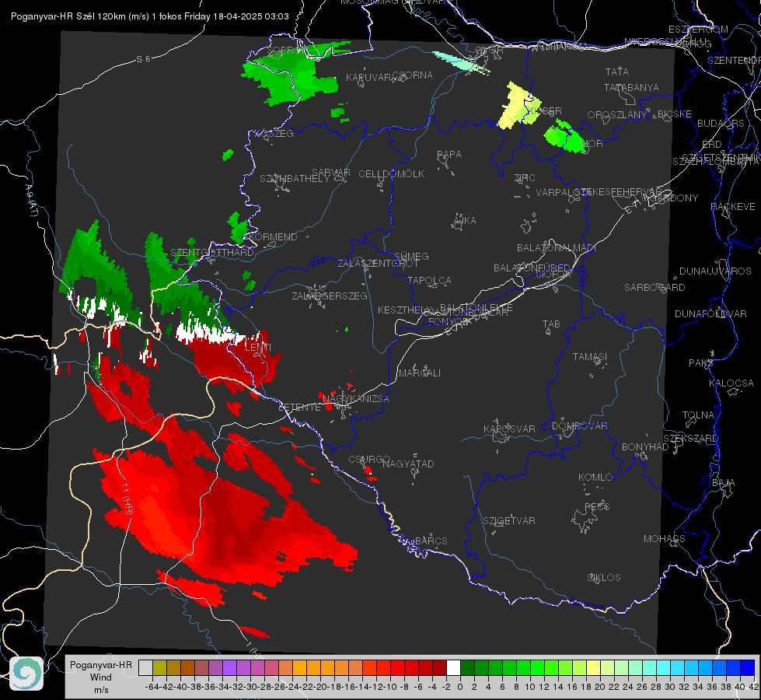The image size is (761, 700).
Task: Click the BAJA city label
Action: click(x=724, y=483)
